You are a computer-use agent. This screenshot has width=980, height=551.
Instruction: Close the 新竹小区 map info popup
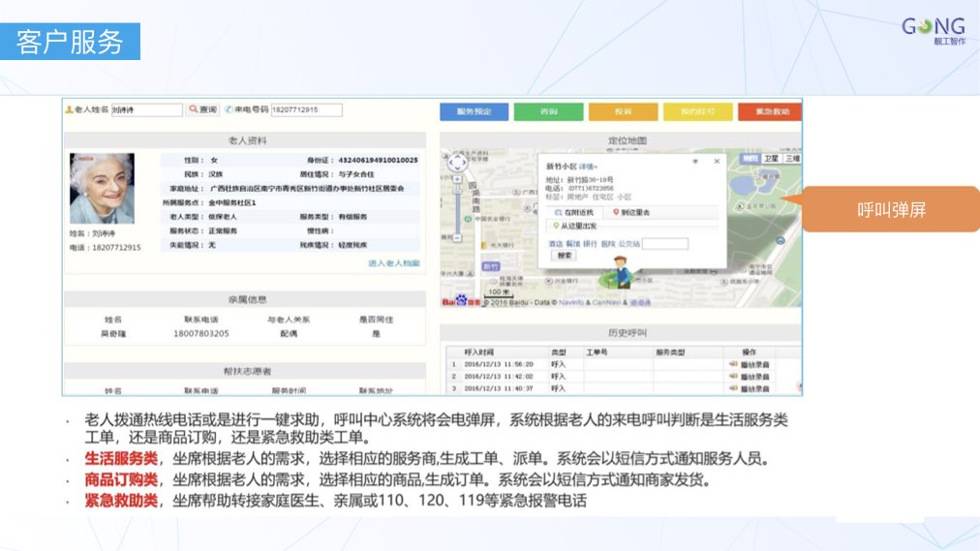pyautogui.click(x=717, y=161)
